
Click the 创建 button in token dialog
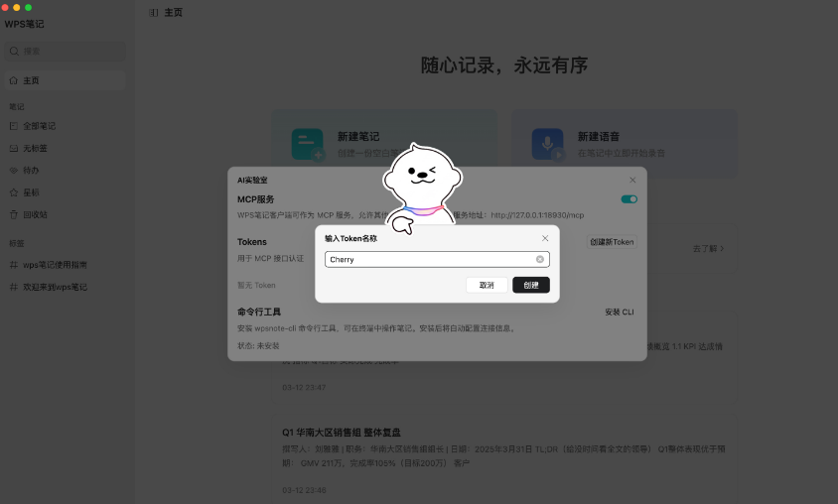[x=530, y=285]
